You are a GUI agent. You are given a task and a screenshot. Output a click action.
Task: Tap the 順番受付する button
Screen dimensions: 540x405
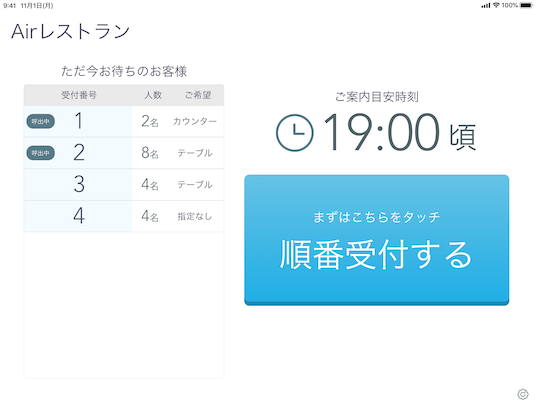376,240
